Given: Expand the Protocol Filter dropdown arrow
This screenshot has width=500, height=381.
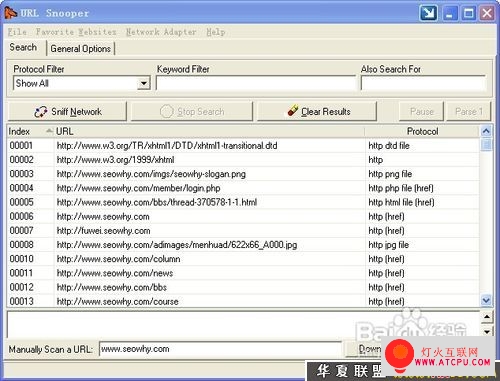Looking at the screenshot, I should click(x=144, y=83).
